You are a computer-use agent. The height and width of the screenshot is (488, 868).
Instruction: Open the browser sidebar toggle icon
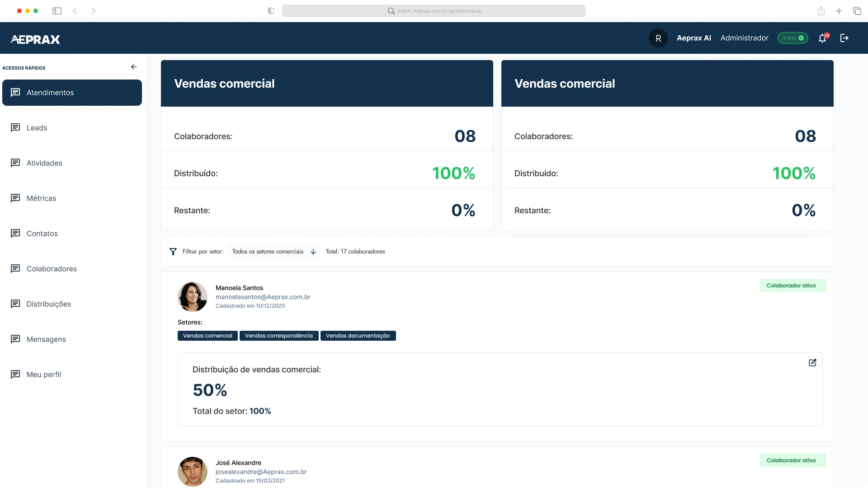pyautogui.click(x=57, y=11)
